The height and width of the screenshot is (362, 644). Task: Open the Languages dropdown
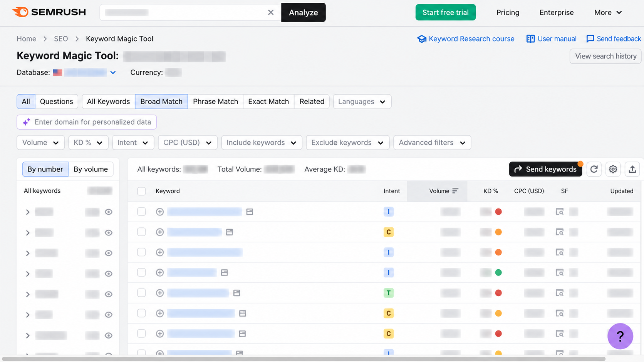[362, 102]
